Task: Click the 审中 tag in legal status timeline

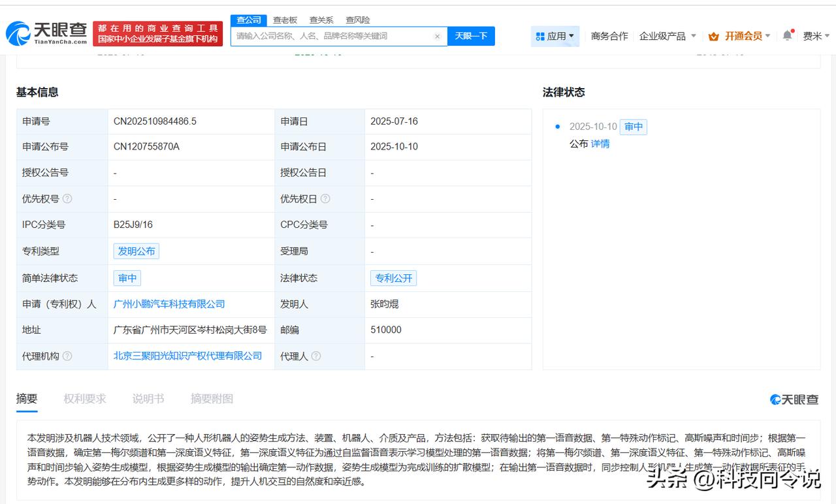Action: click(x=634, y=127)
